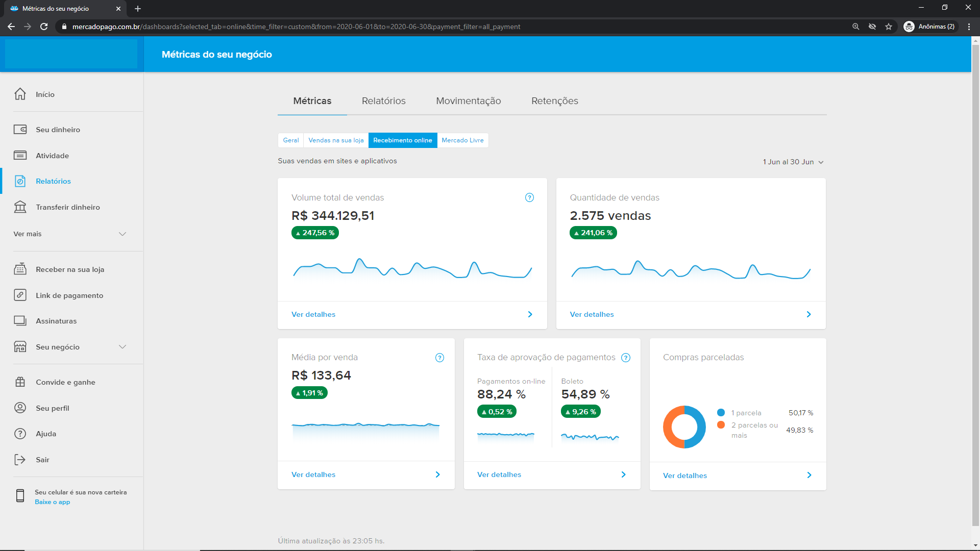
Task: Open help tooltip for Média por venda
Action: click(439, 358)
